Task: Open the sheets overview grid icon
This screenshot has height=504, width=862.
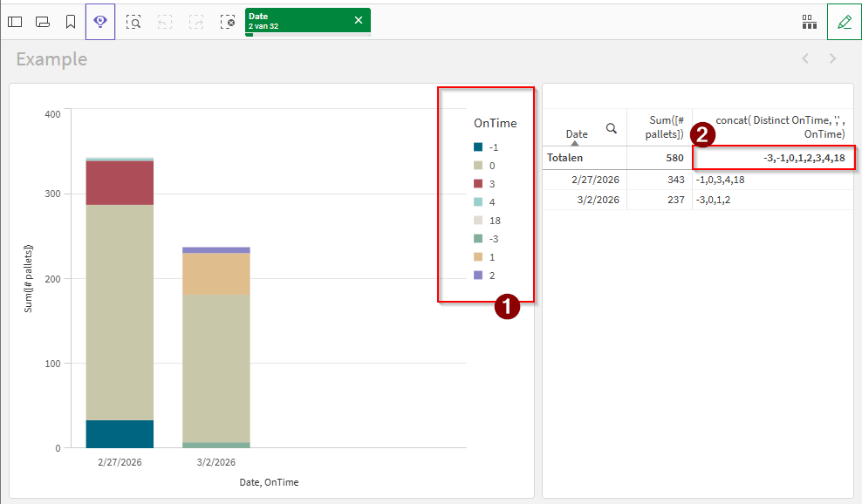Action: (809, 22)
